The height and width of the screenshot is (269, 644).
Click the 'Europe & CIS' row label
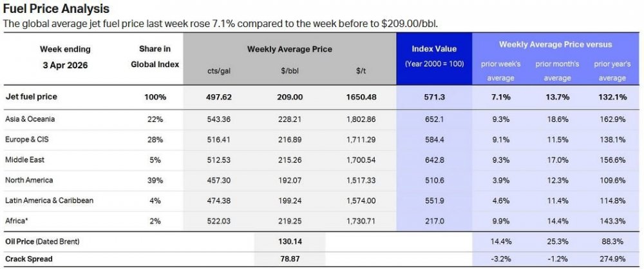[x=28, y=139]
